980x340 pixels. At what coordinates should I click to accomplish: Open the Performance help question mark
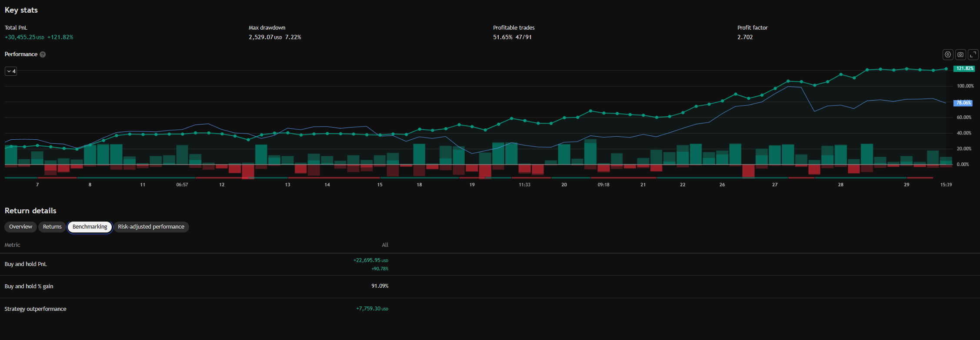pos(43,54)
